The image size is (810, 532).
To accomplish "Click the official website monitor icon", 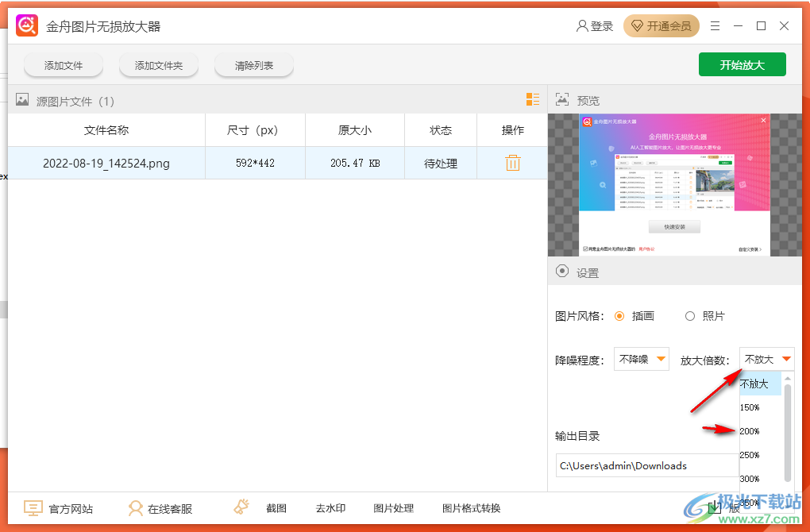I will click(33, 508).
